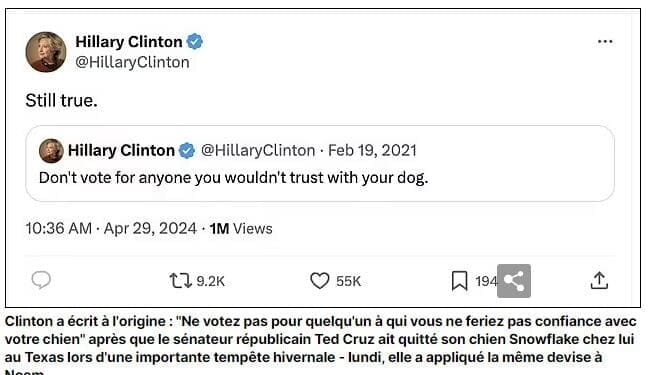The image size is (648, 375).
Task: Open quoted tweet's @HillaryClinton handle
Action: click(258, 150)
